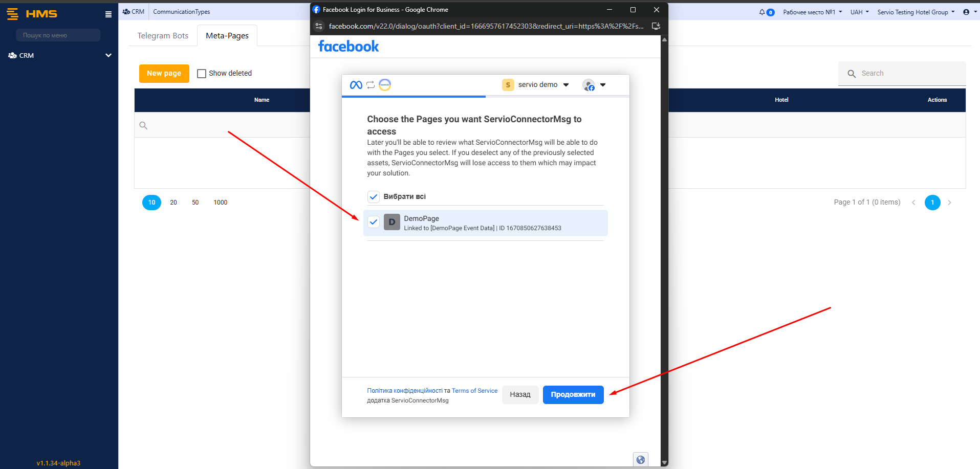Click the blue 'Продовжити' button

573,394
